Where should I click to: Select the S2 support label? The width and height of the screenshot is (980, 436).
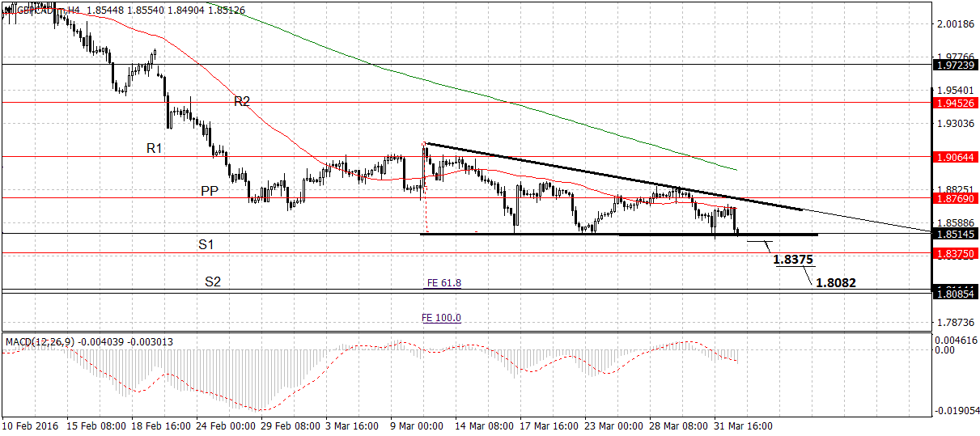click(x=213, y=281)
